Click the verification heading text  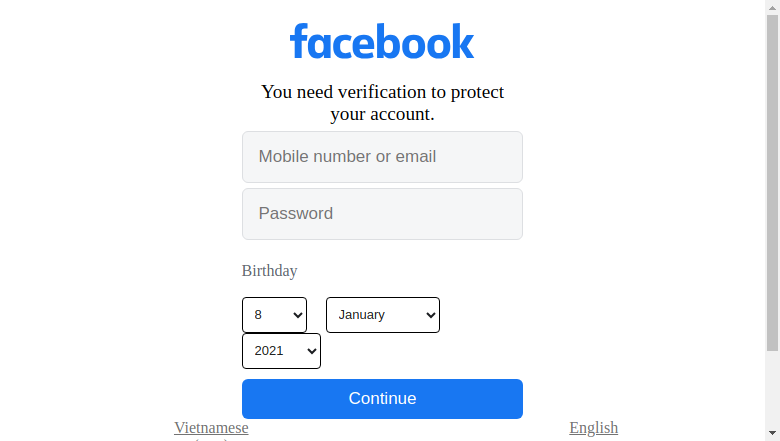coord(382,103)
